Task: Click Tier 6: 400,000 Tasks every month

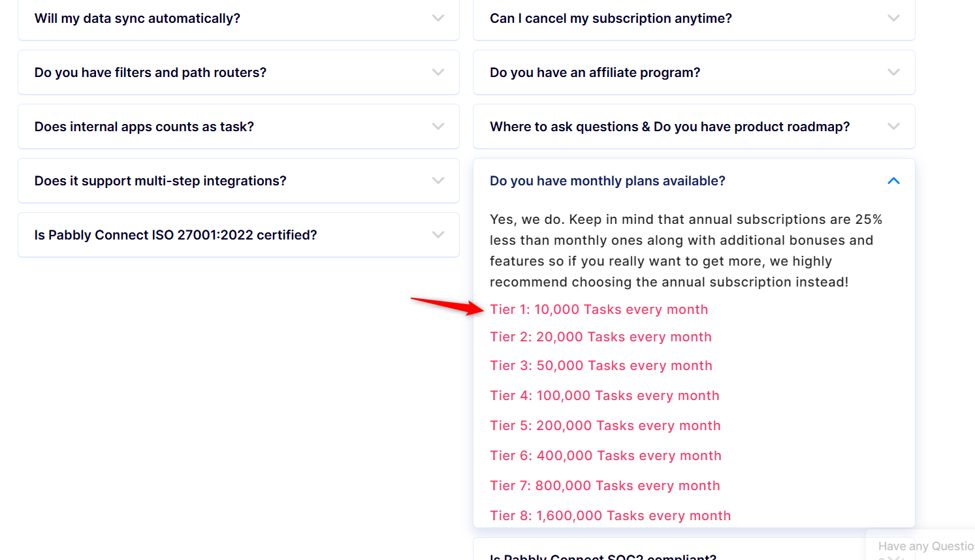Action: pos(605,456)
